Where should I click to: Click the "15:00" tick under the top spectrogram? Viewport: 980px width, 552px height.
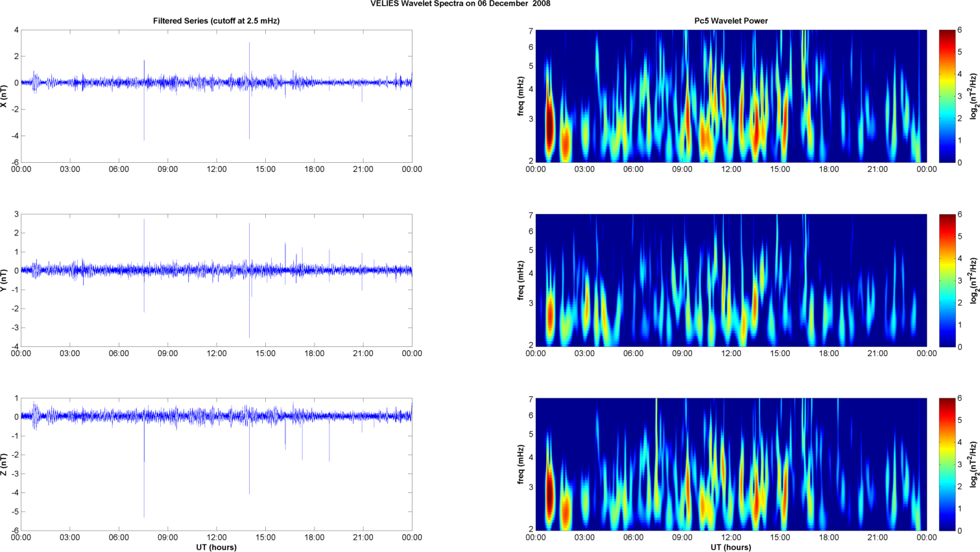click(x=780, y=169)
